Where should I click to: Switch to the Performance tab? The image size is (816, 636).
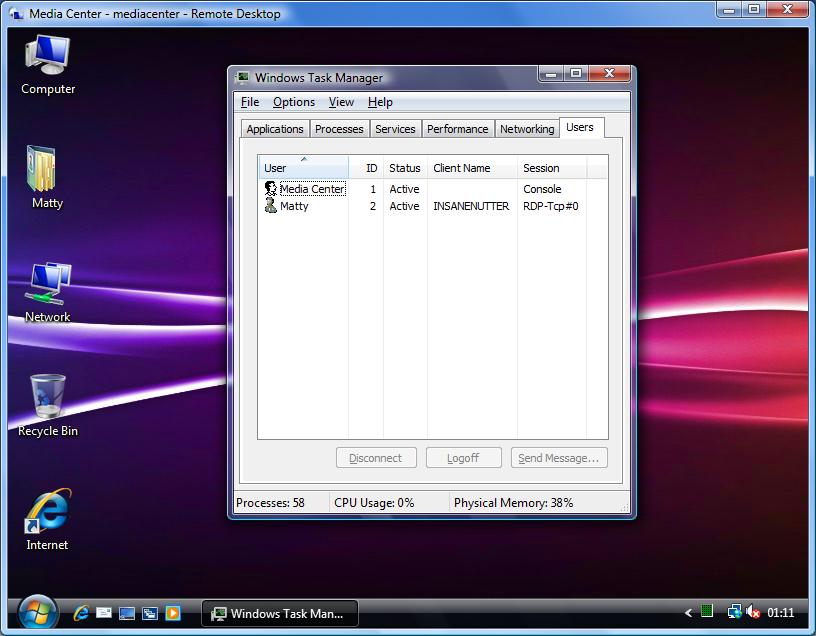[457, 129]
